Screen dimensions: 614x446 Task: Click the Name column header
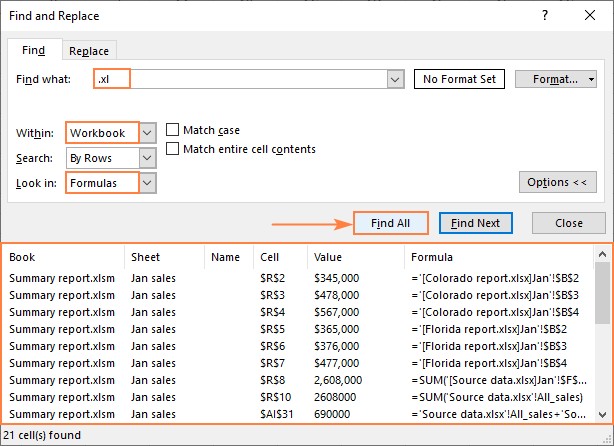tap(229, 257)
